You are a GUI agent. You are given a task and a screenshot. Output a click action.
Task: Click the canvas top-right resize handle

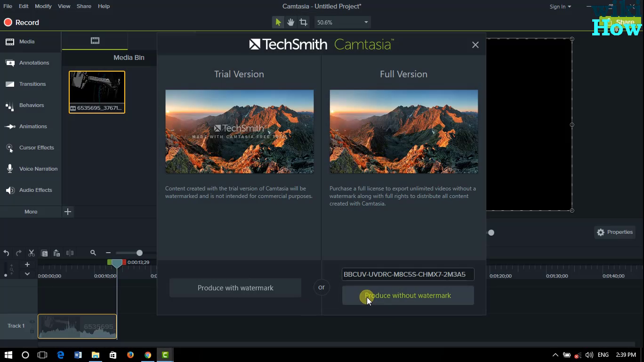pos(572,39)
